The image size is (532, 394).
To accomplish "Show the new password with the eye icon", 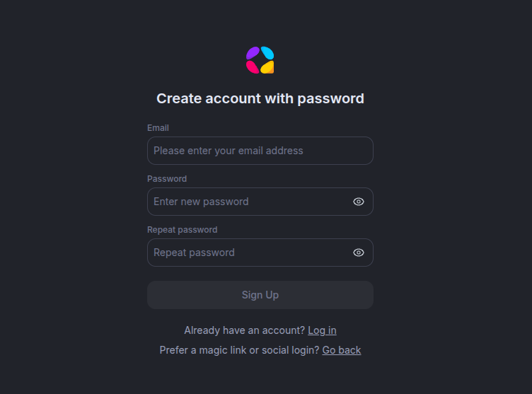I will click(x=359, y=202).
